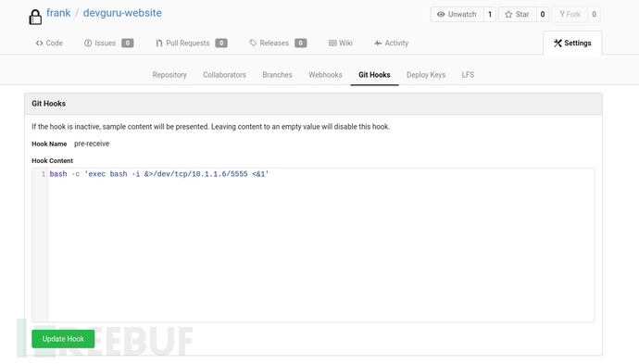Click the Hook Name label
Viewport: 639px width, 364px height.
(49, 144)
